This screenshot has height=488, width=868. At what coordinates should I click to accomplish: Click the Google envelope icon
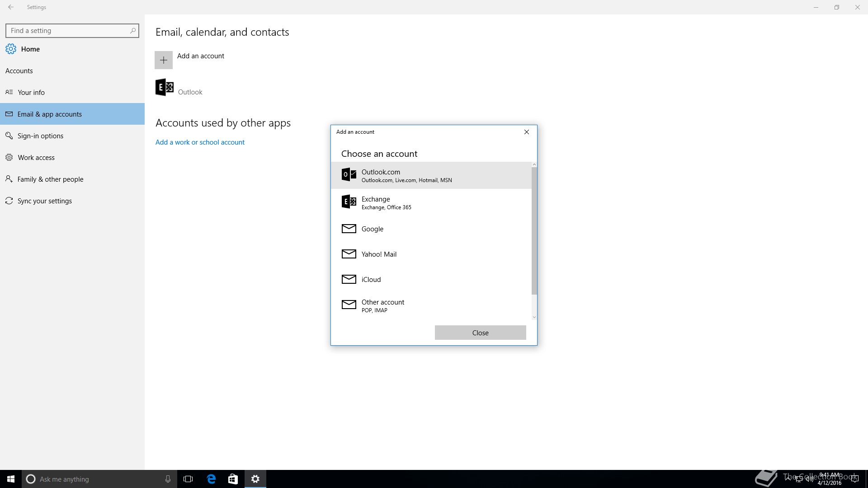(349, 229)
